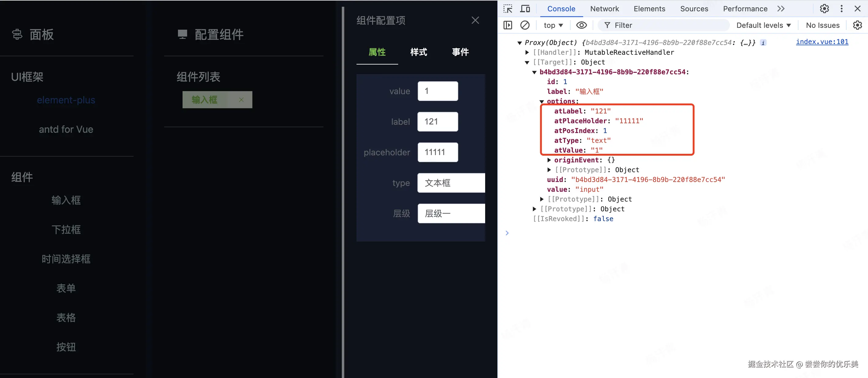Open DevTools settings gear icon
Image resolution: width=868 pixels, height=378 pixels.
(x=824, y=9)
